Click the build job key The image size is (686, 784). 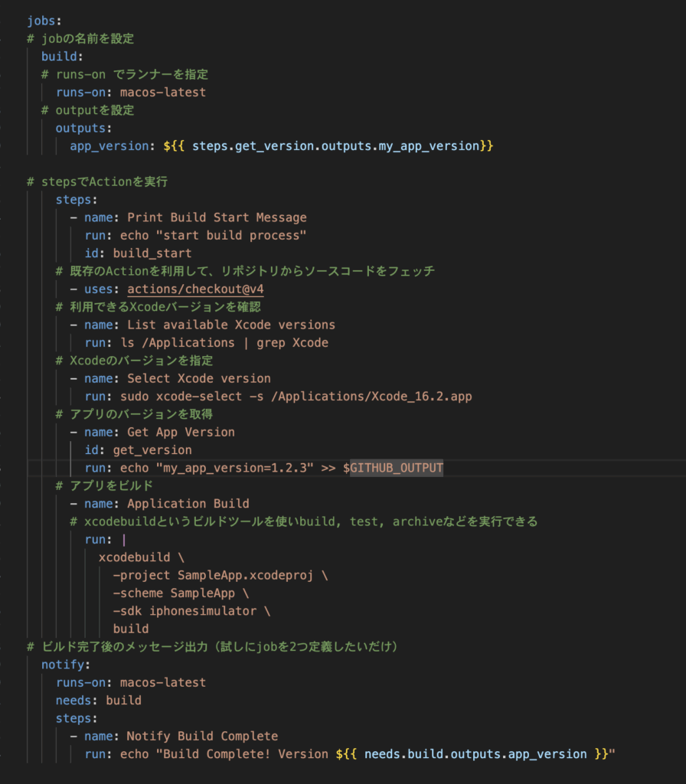pos(60,57)
